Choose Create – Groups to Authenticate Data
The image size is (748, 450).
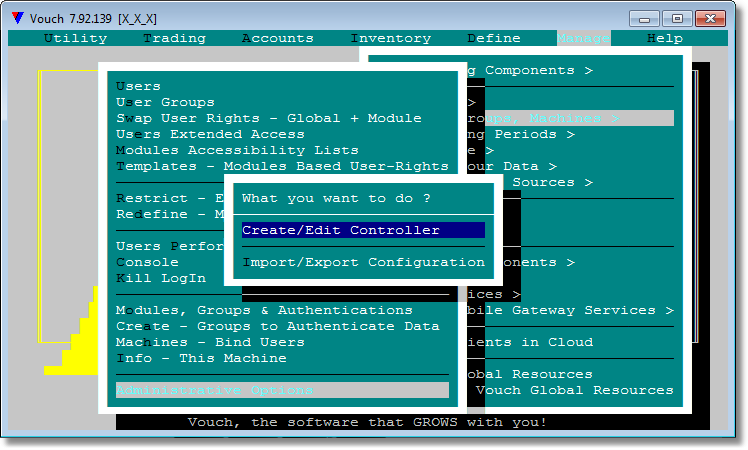(x=278, y=326)
